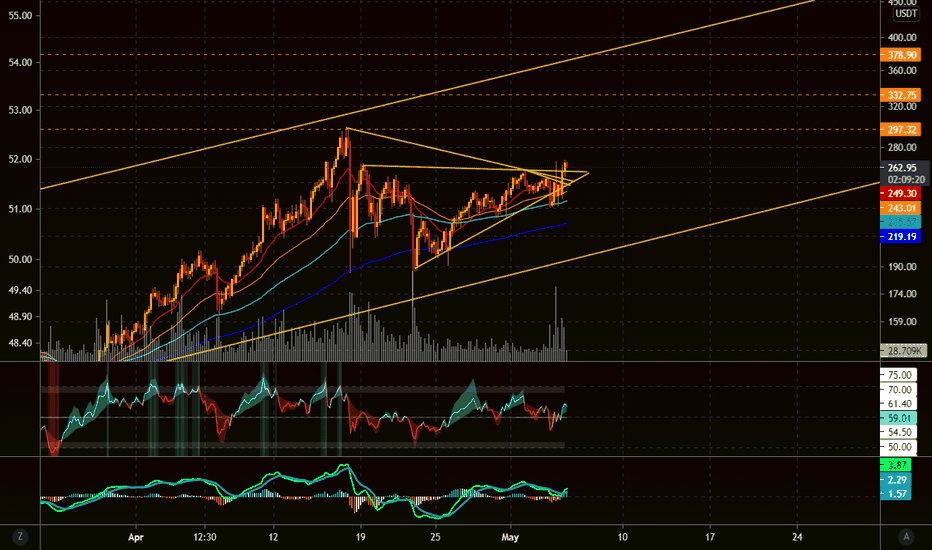Click the Apr label on time axis

coord(136,537)
